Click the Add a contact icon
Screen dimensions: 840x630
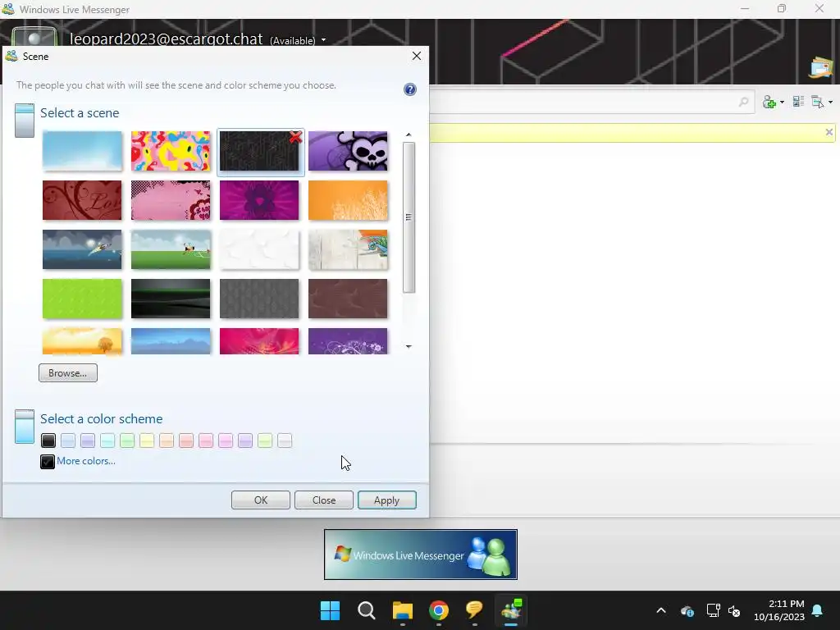(769, 102)
